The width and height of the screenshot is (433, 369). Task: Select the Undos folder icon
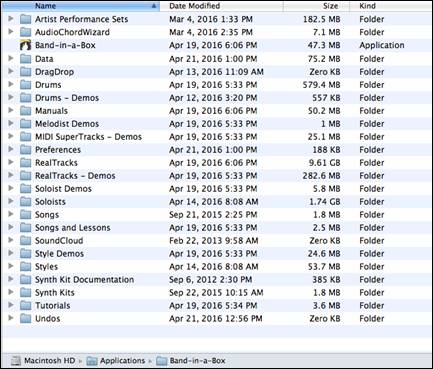pyautogui.click(x=25, y=319)
